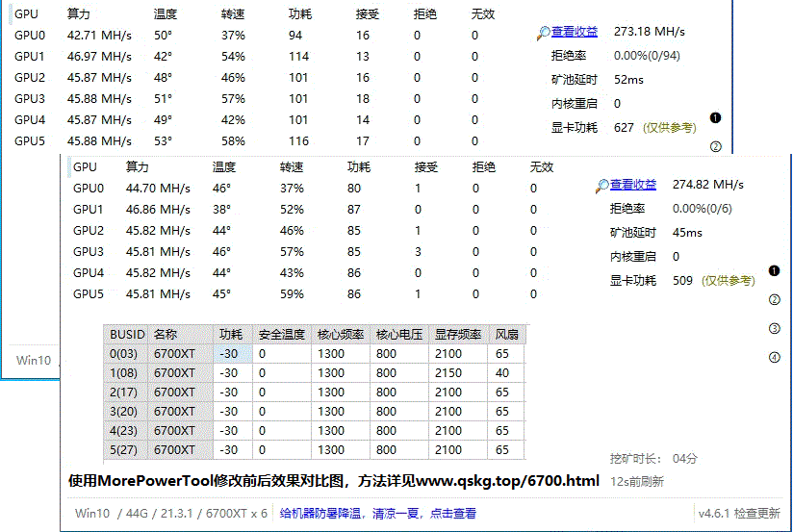The width and height of the screenshot is (793, 532).
Task: Click the 安全温度 column header
Action: [281, 335]
